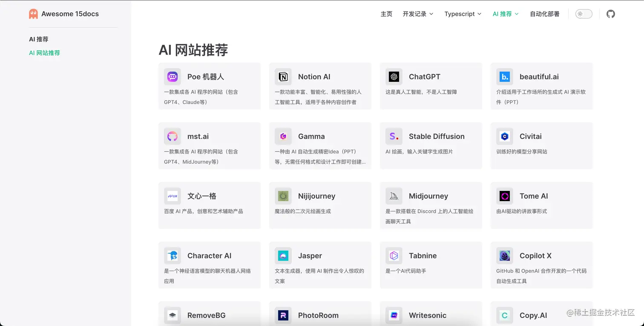Click the Gamma gradient icon
This screenshot has width=644, height=326.
(283, 136)
